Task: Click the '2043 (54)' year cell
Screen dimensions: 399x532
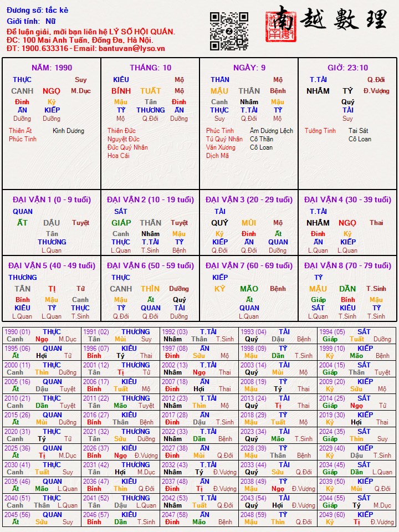Action: pos(278,502)
